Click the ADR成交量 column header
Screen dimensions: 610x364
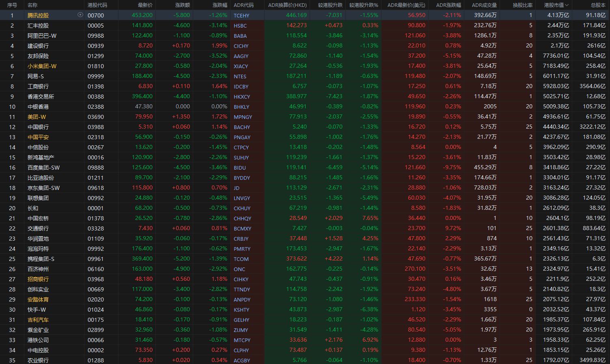pyautogui.click(x=484, y=5)
